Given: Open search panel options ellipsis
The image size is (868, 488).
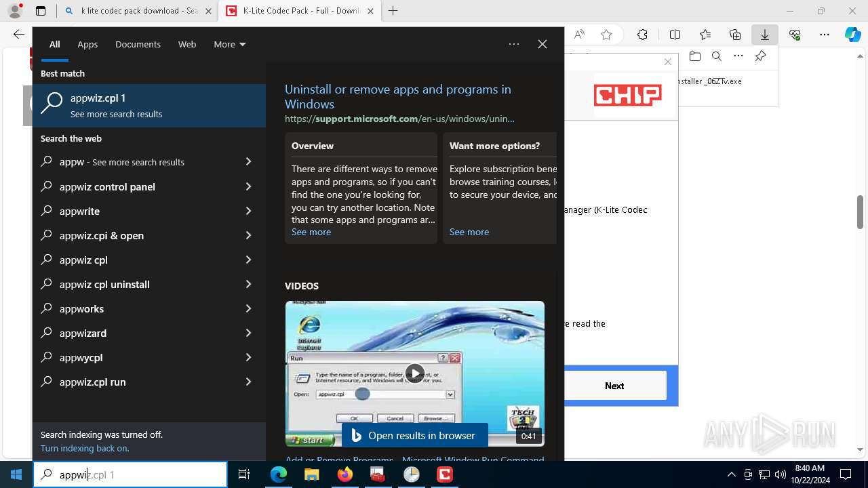Looking at the screenshot, I should [x=514, y=44].
